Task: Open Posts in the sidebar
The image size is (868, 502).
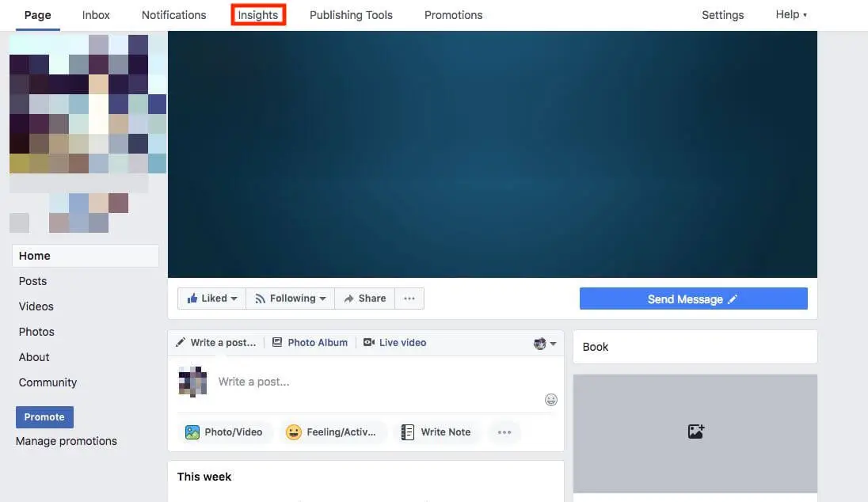Action: pos(32,281)
